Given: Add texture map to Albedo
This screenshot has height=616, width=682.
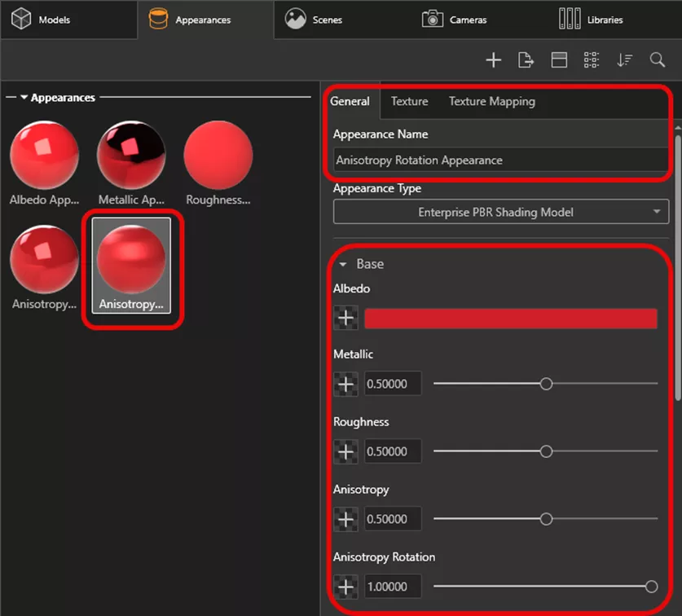Looking at the screenshot, I should [346, 319].
